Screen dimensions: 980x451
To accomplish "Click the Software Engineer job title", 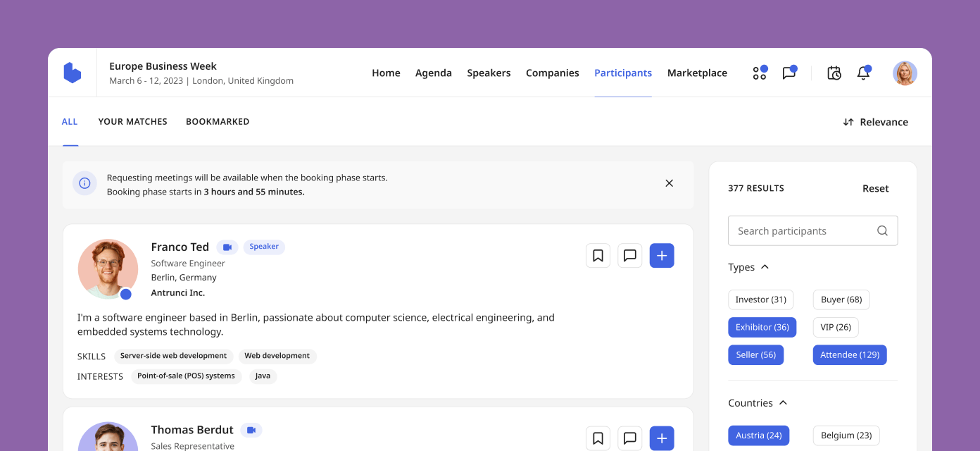I will point(188,263).
